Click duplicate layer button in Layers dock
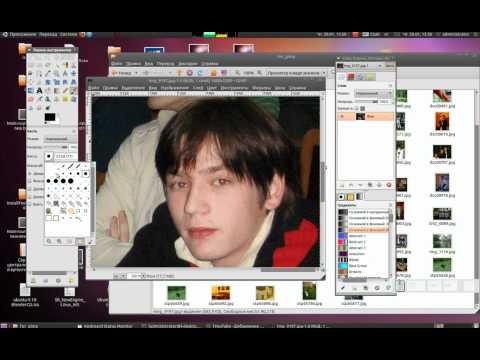This screenshot has height=360, width=480. 370,185
